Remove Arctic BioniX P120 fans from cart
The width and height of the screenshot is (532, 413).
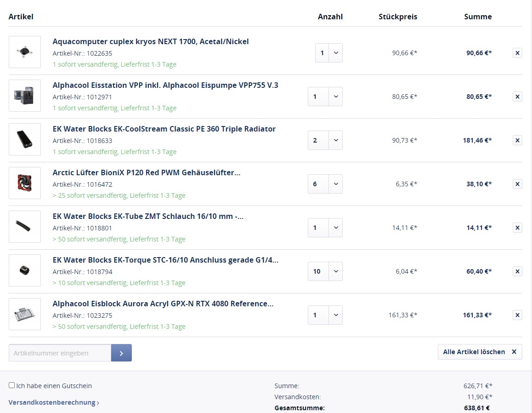pos(517,184)
